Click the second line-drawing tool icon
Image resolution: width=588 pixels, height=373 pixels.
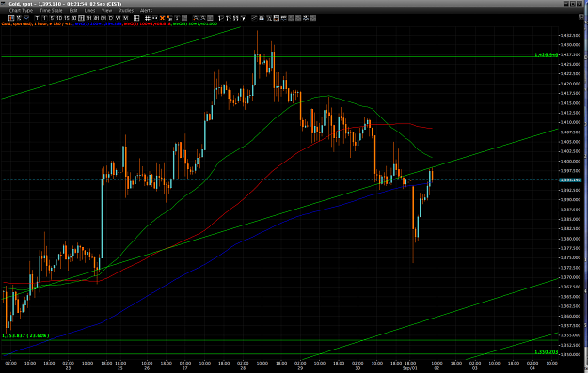[228, 18]
